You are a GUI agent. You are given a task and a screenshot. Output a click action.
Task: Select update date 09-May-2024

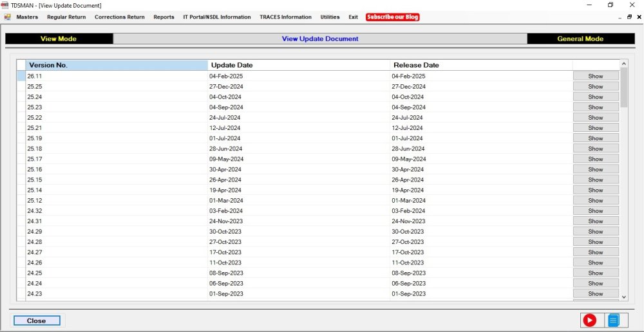pyautogui.click(x=299, y=159)
